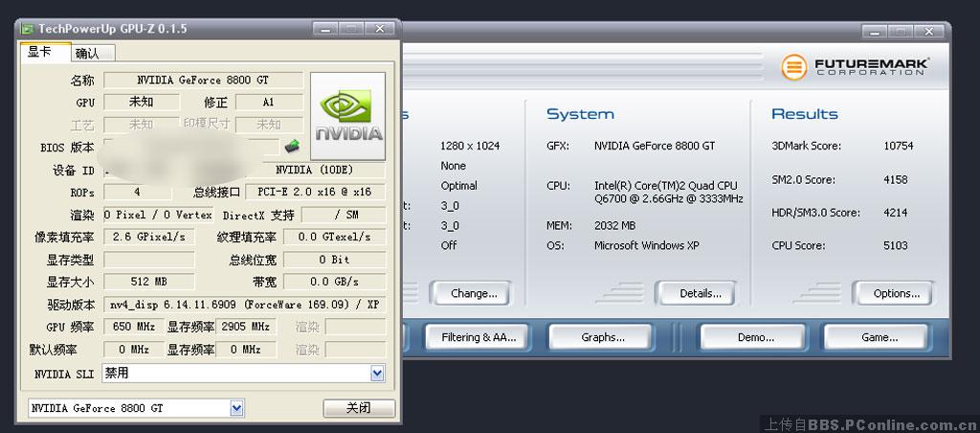Click the 像素填充率 2.6 GPixel/s field
980x433 pixels.
point(148,238)
